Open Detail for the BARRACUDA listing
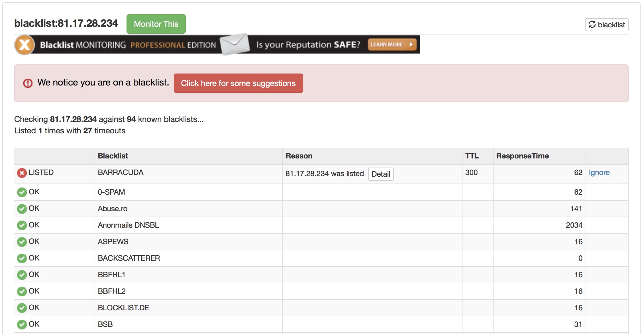 [x=381, y=174]
